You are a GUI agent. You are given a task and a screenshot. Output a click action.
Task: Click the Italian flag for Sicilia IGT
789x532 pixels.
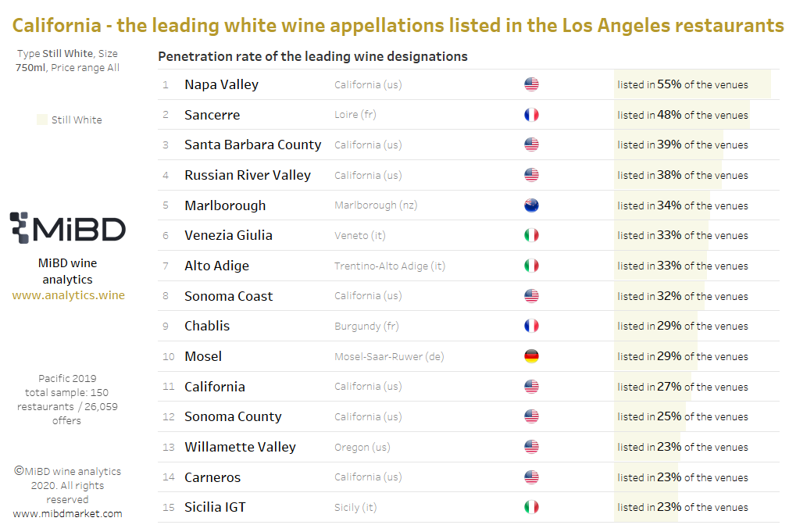click(531, 507)
